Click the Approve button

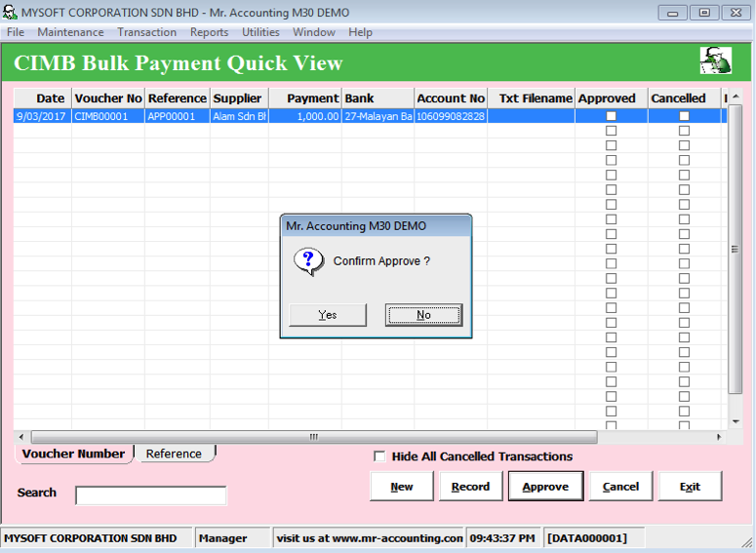point(546,487)
